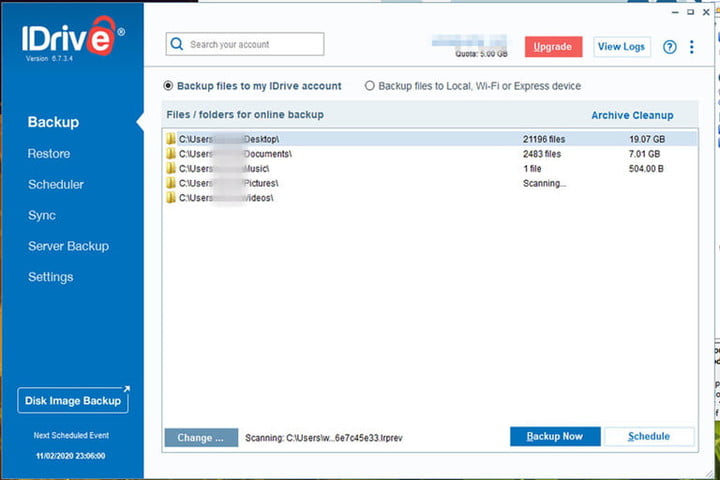Open the Sync section

coord(42,215)
